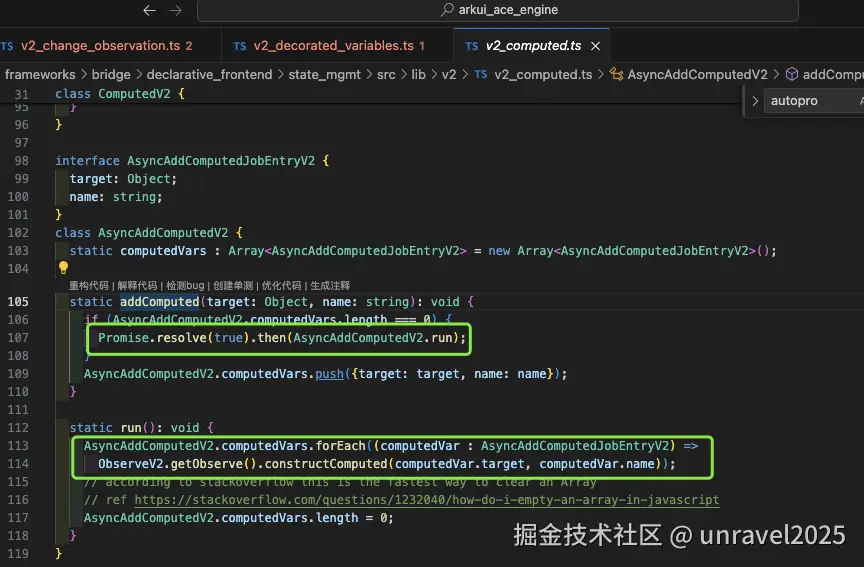Click 'target: Object;' on line 99
The height and width of the screenshot is (567, 864).
(x=123, y=179)
